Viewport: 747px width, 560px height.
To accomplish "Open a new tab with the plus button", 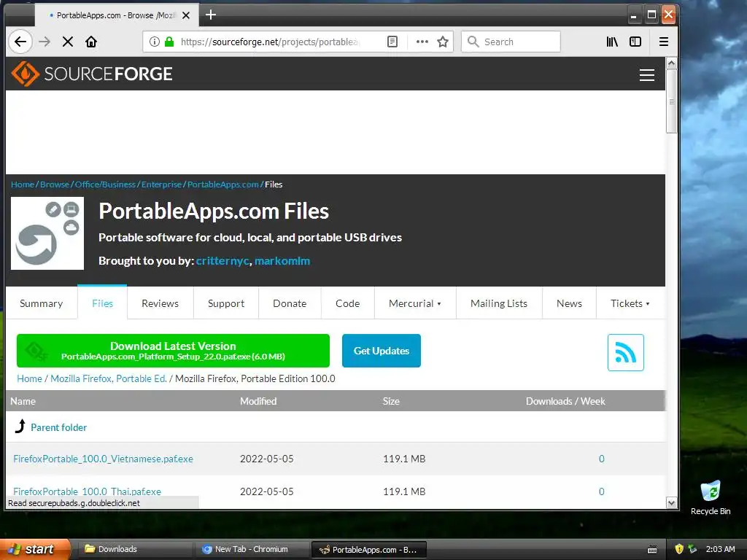I will click(x=211, y=15).
